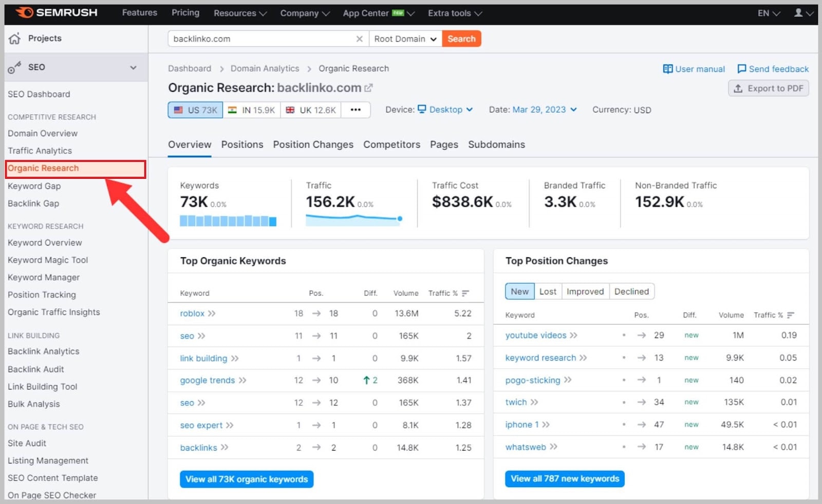Open Domain Analytics breadcrumb link

coord(265,68)
